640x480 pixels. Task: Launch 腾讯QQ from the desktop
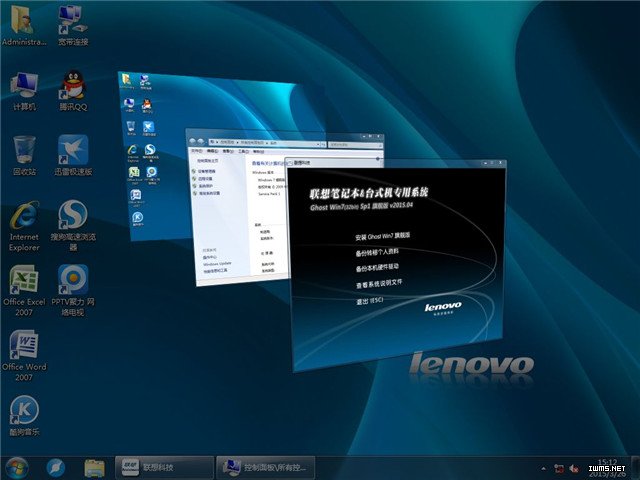pos(73,91)
